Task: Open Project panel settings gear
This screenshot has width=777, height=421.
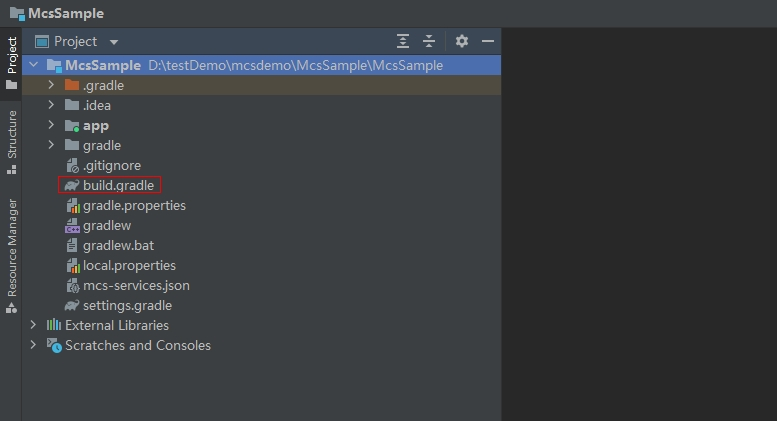Action: point(461,41)
